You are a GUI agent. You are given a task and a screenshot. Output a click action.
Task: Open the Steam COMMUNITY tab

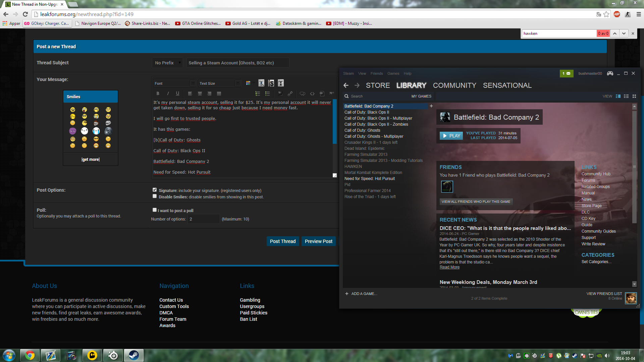coord(454,85)
